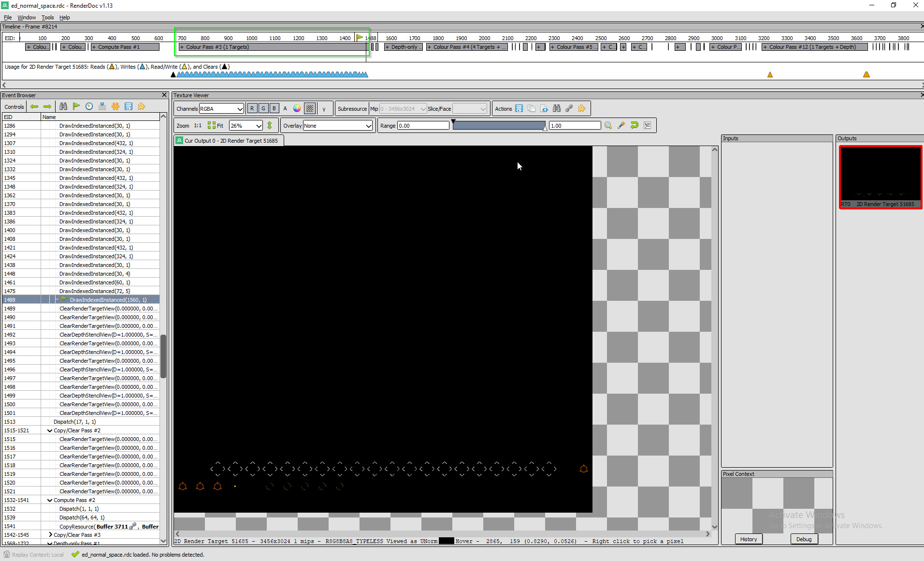Viewport: 924px width, 561px height.
Task: Go to next drawcall with right arrow
Action: pos(47,106)
